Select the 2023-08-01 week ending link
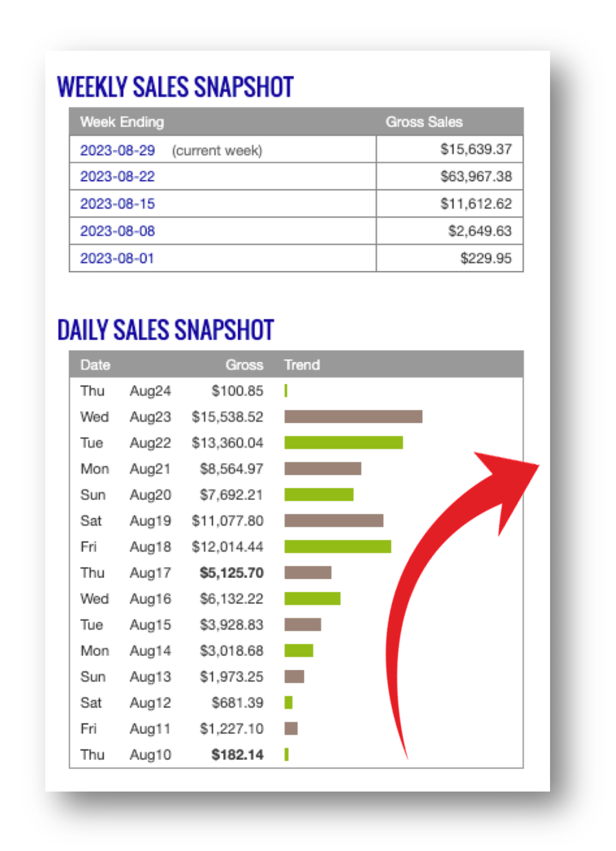This screenshot has width=616, height=851. pyautogui.click(x=117, y=259)
